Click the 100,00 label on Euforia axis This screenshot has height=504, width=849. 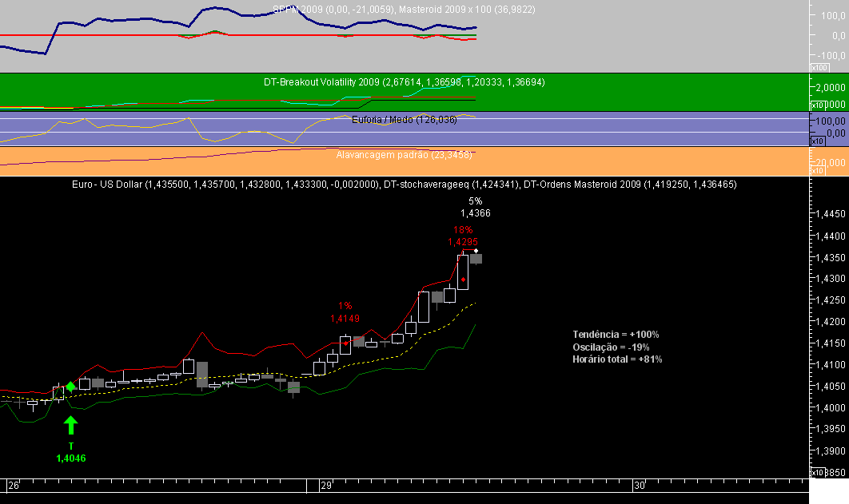pyautogui.click(x=831, y=121)
